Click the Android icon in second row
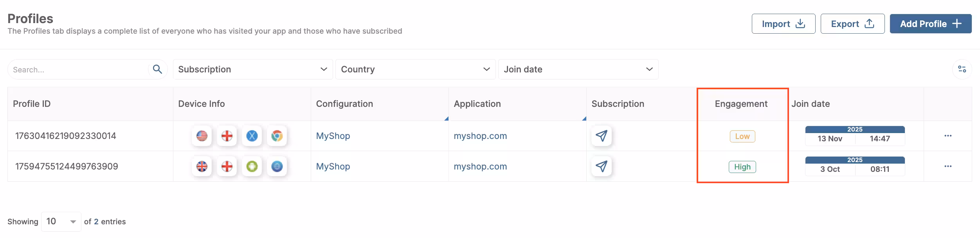 point(252,166)
